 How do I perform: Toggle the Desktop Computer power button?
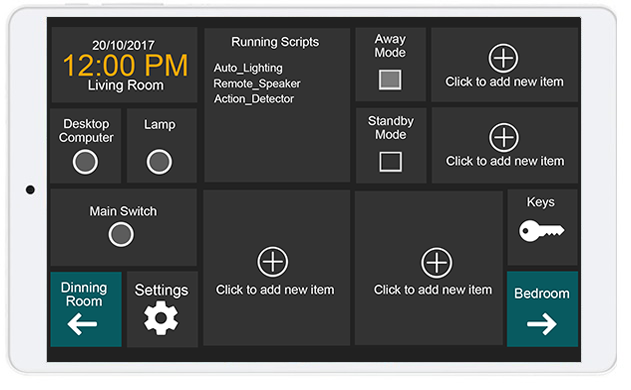click(x=85, y=162)
